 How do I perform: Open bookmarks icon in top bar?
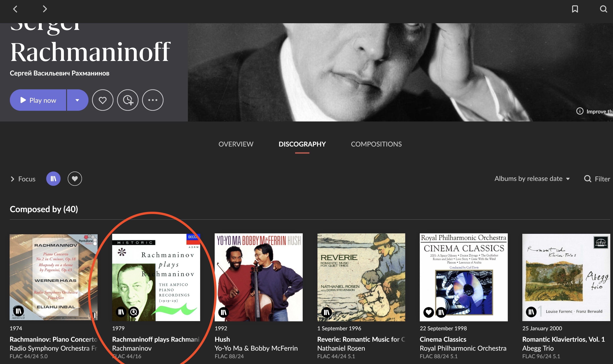pos(575,9)
